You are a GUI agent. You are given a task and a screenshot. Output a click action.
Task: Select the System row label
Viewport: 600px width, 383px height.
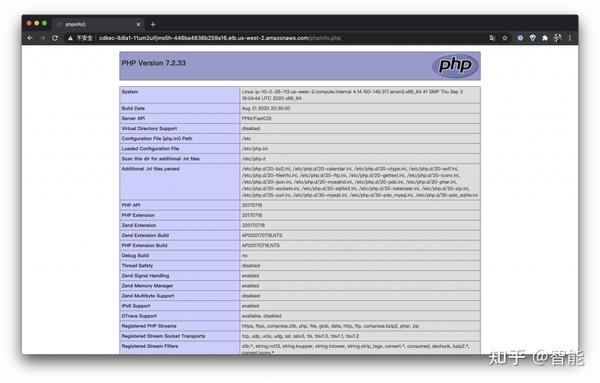point(130,92)
